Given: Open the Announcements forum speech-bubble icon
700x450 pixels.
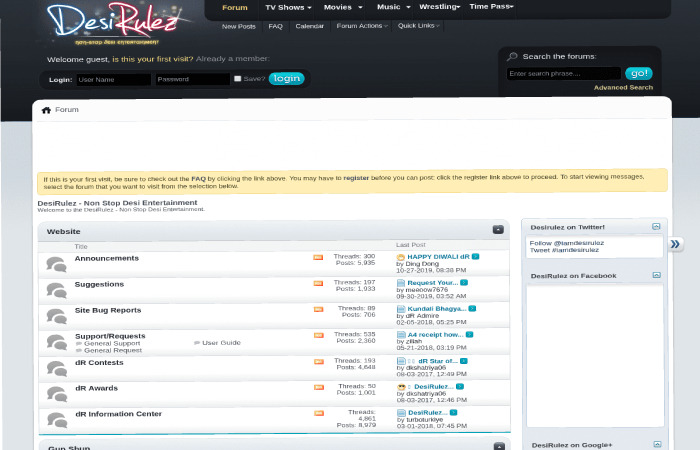Looking at the screenshot, I should [x=57, y=264].
